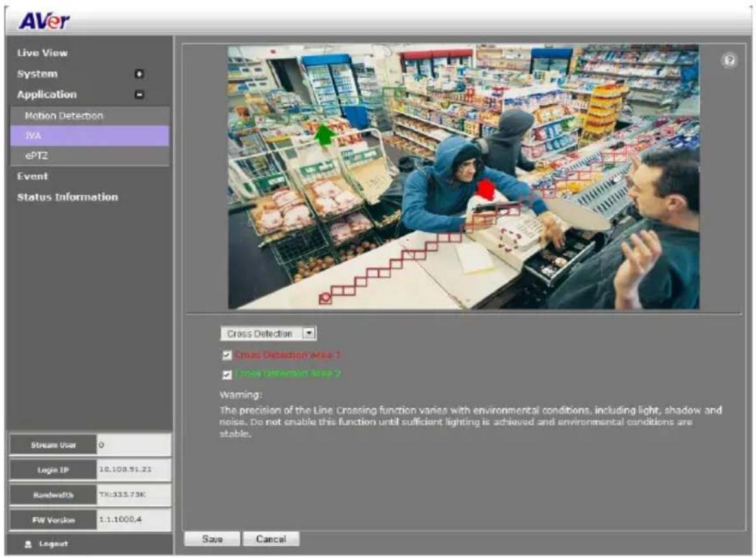The image size is (756, 558).
Task: Click the Logout user icon
Action: 28,544
